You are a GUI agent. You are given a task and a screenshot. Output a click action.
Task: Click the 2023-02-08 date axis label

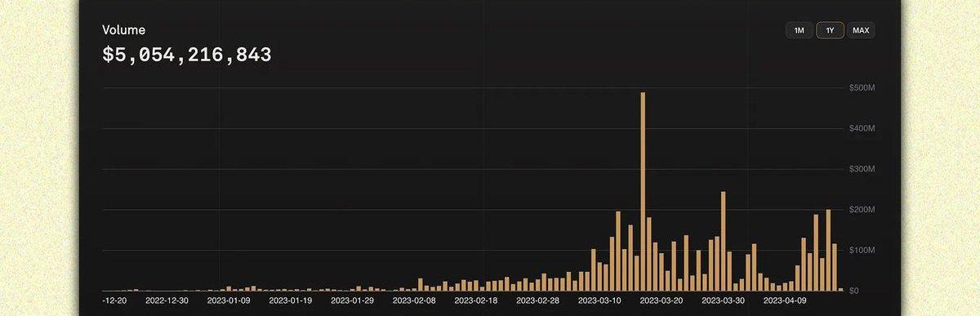414,300
